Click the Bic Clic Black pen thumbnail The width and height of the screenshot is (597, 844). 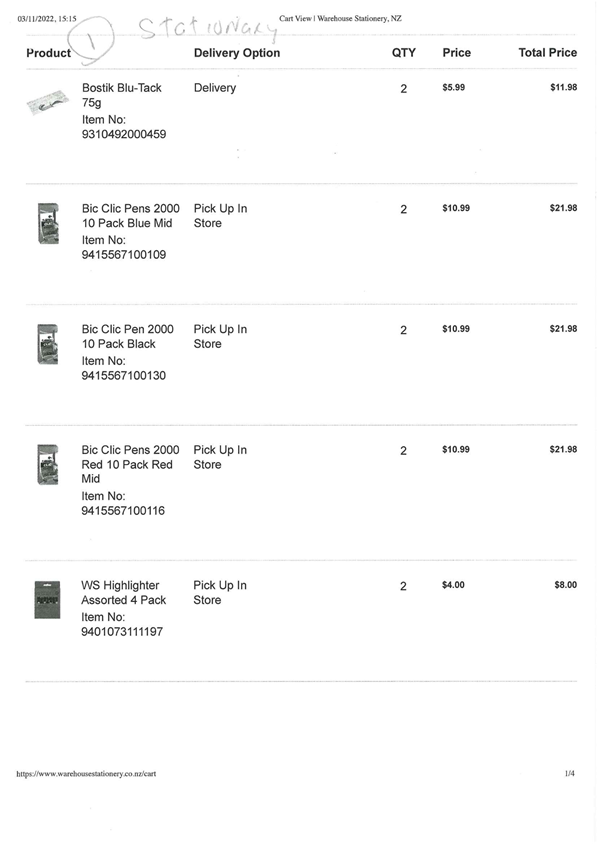point(48,344)
